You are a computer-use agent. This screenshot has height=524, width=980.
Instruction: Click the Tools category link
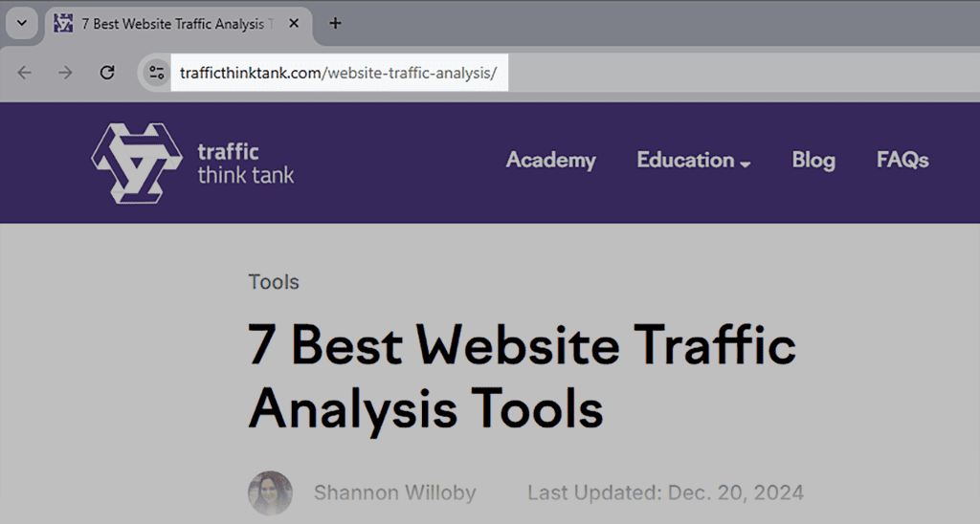274,282
